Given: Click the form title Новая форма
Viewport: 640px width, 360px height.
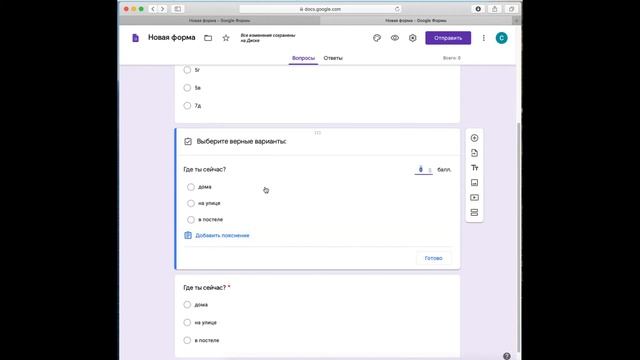Looking at the screenshot, I should (171, 38).
